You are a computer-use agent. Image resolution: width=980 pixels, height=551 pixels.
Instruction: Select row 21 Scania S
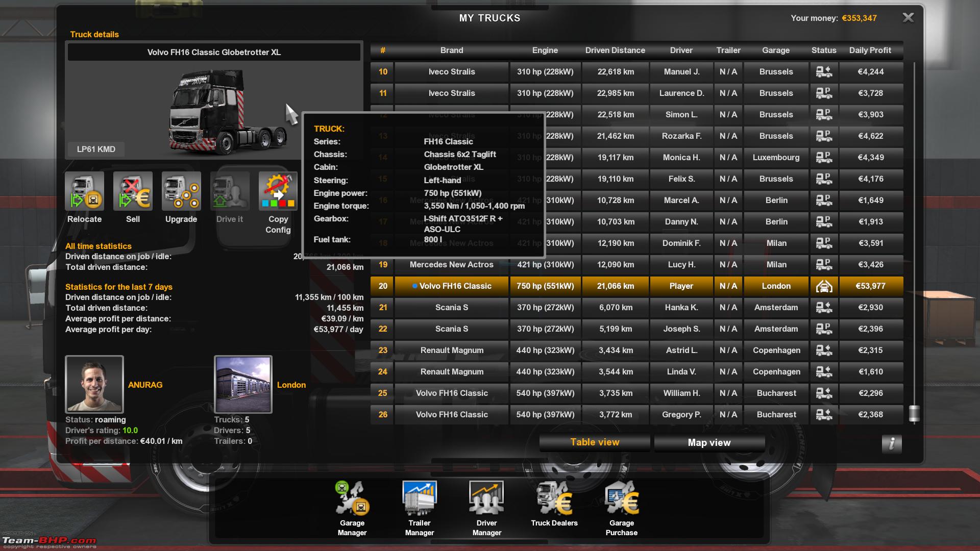pyautogui.click(x=636, y=308)
